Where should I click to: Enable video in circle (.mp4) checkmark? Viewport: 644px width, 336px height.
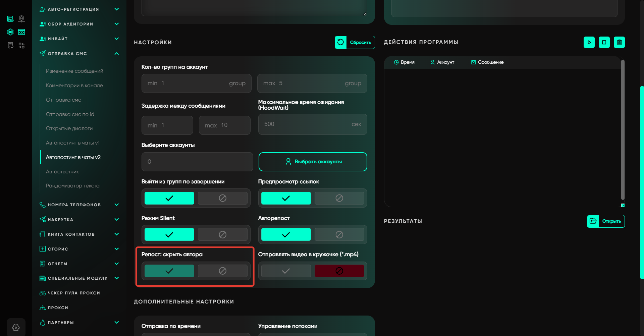point(286,271)
